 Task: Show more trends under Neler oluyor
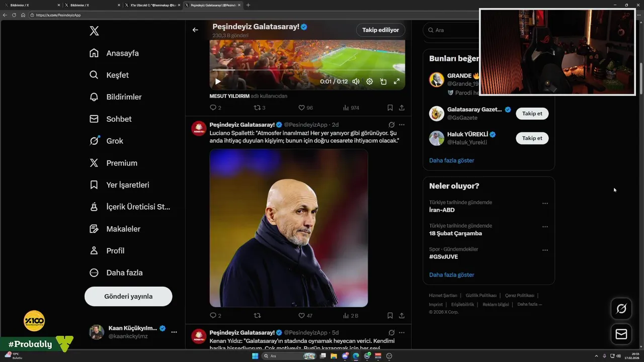(x=451, y=275)
